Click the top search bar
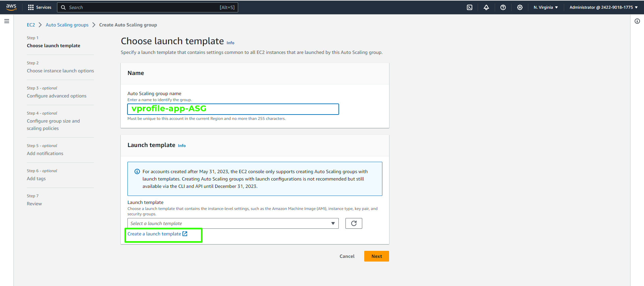The image size is (644, 286). tap(148, 7)
